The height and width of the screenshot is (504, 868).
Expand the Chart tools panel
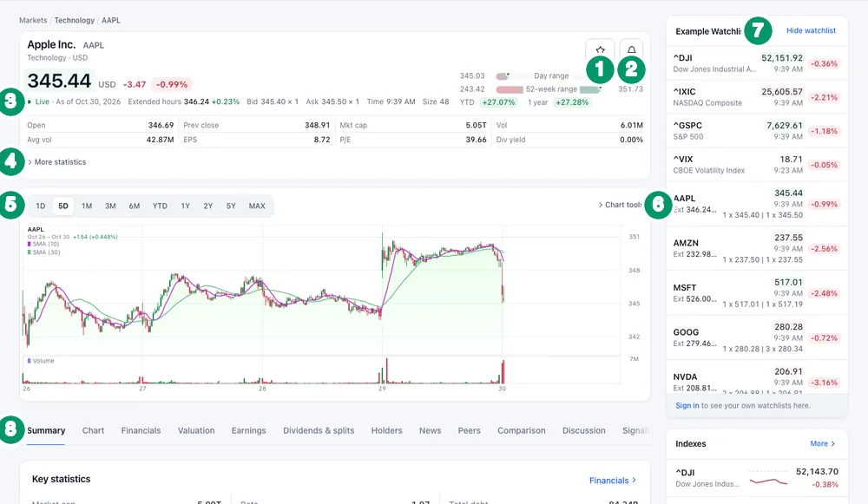pos(620,205)
